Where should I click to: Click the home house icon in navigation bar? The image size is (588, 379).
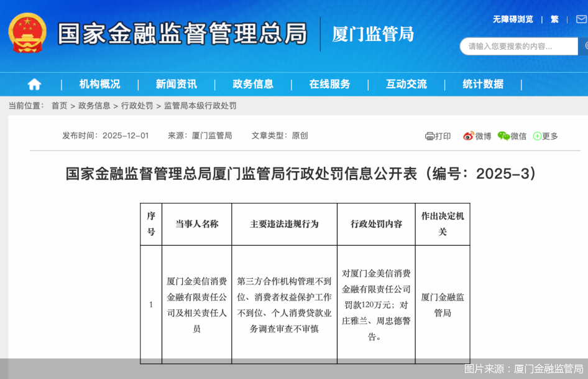tap(34, 84)
